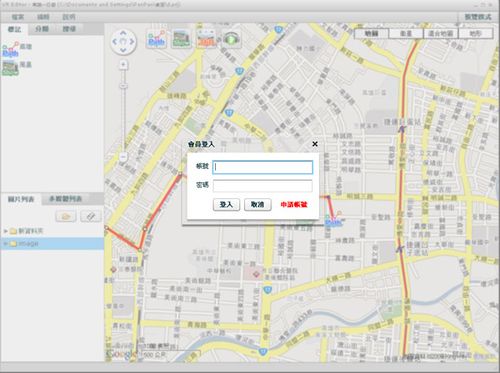Click the 登入 login button
Image resolution: width=500 pixels, height=373 pixels.
pyautogui.click(x=226, y=204)
